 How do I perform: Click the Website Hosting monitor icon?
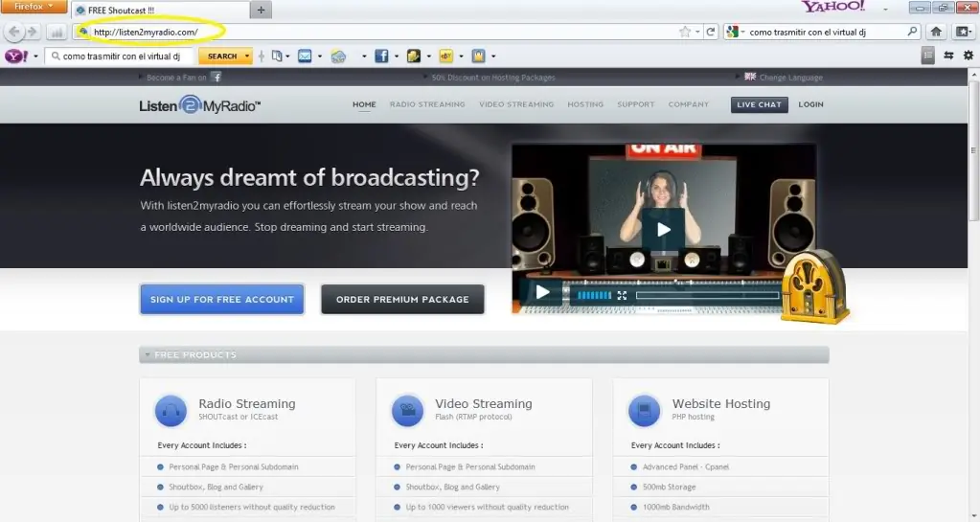[x=644, y=411]
